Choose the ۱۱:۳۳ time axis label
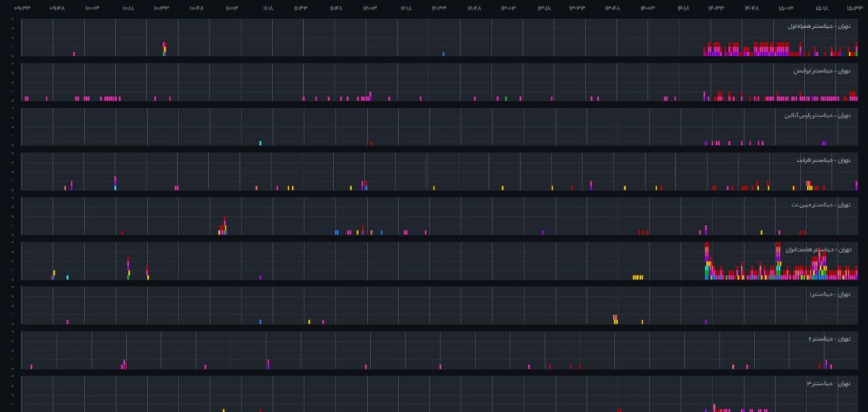 pos(301,9)
